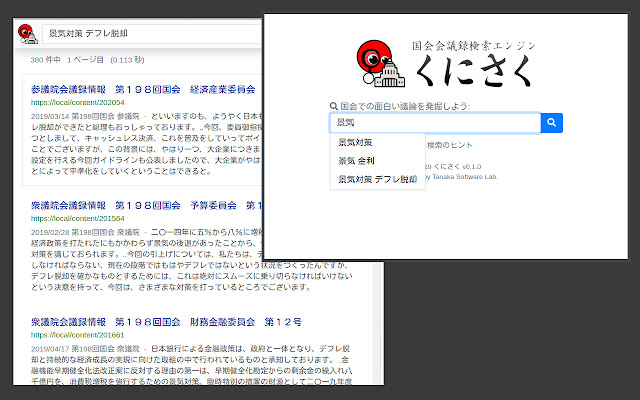Click the URL https://local/content/202054
Screen dimensions: 640x400
[x=78, y=102]
